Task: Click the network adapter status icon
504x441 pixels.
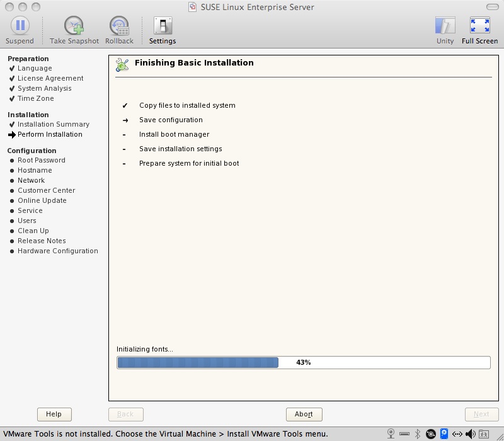Action: coord(457,434)
